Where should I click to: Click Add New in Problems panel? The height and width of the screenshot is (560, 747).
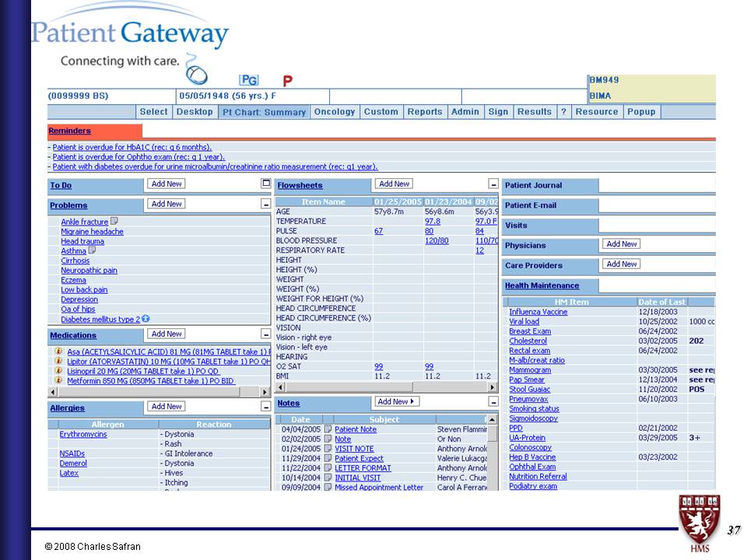click(x=167, y=204)
